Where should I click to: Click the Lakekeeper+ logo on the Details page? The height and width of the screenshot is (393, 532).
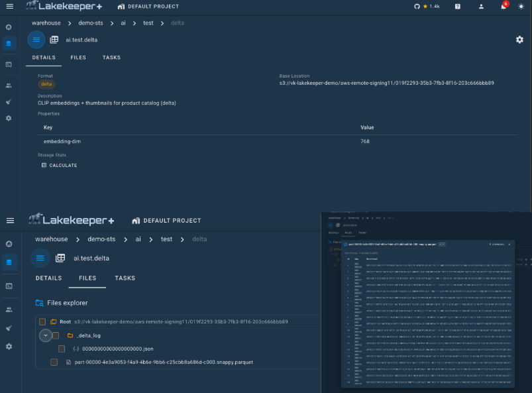click(64, 6)
